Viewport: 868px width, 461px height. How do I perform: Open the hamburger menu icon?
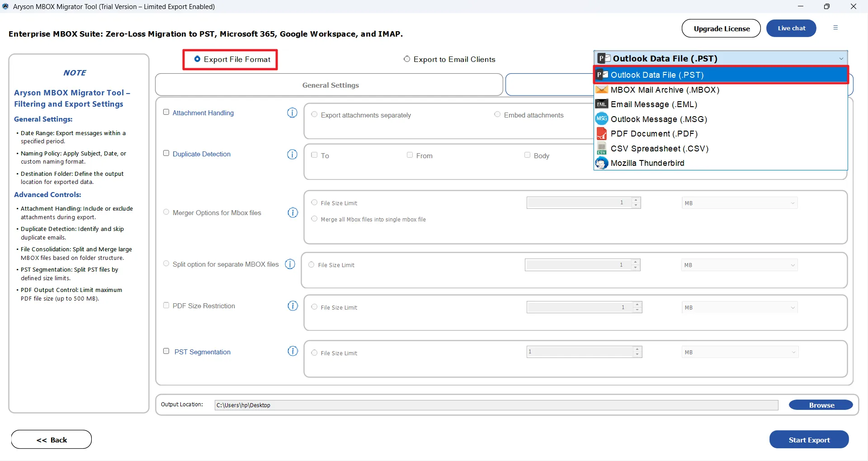(x=835, y=28)
